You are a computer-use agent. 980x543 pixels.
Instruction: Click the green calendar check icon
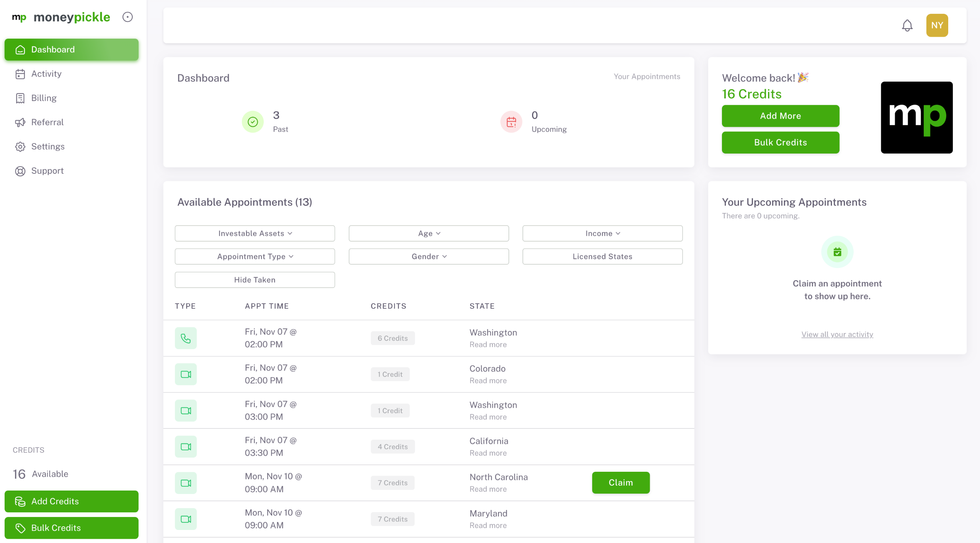[x=837, y=252]
